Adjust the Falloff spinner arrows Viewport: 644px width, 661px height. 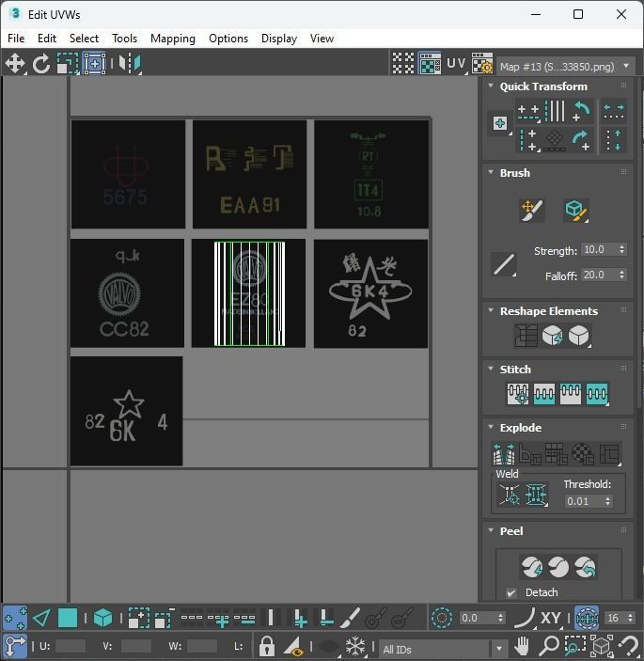tap(622, 275)
